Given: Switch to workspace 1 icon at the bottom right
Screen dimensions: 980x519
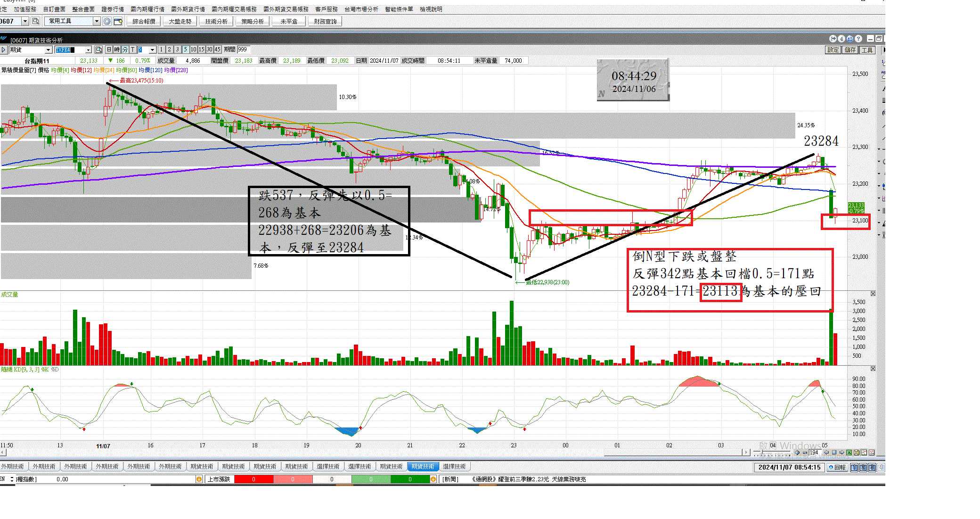Looking at the screenshot, I should point(854,468).
